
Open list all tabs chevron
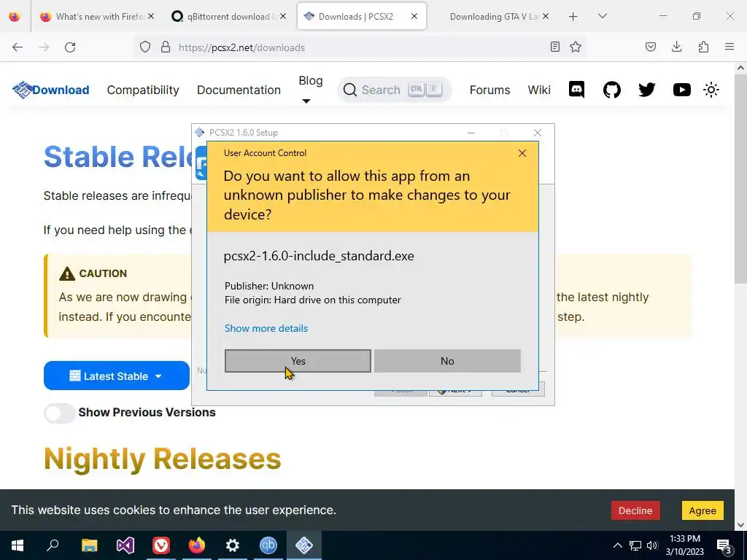click(x=602, y=16)
